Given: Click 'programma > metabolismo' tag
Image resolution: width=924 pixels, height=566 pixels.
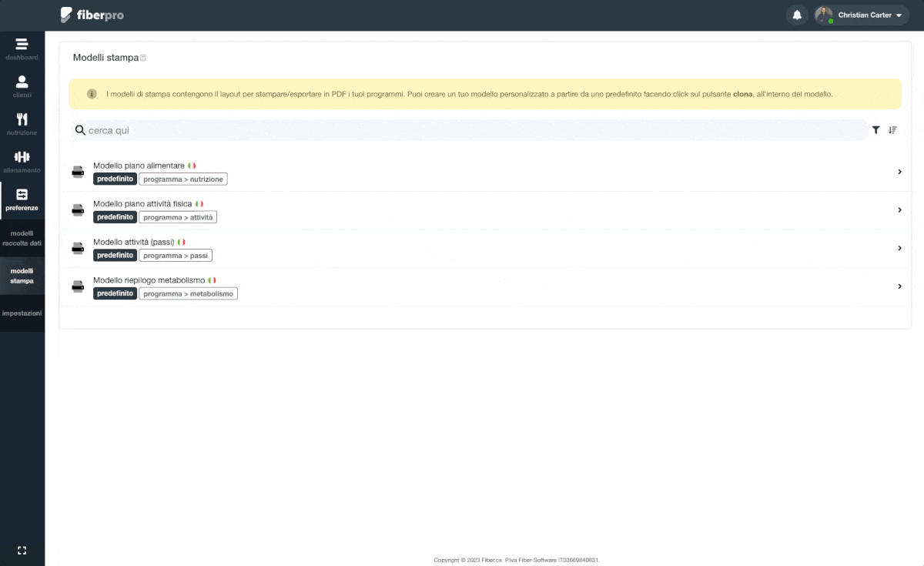Looking at the screenshot, I should coord(189,293).
